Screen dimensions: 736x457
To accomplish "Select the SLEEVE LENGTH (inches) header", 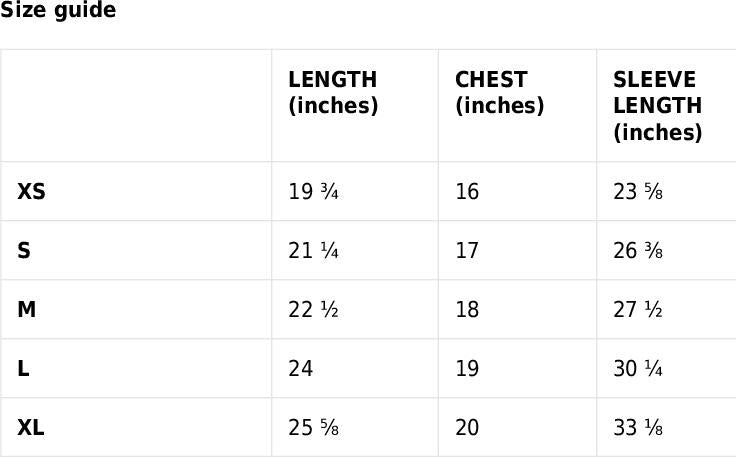I will tap(658, 106).
